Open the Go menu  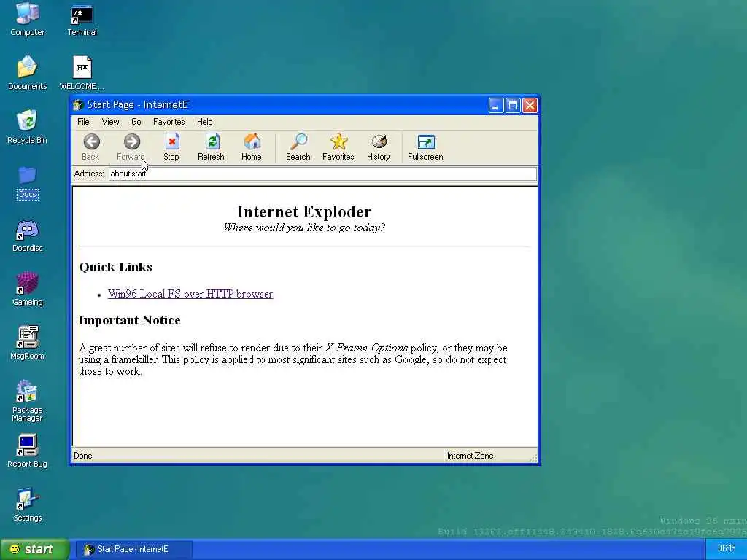[136, 122]
